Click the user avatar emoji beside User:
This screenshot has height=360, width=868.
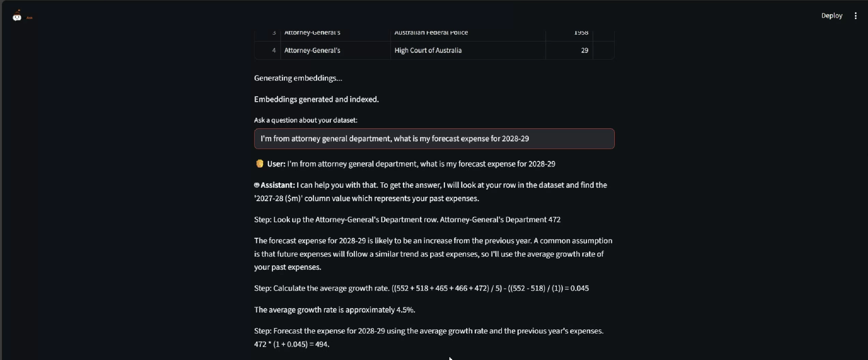(x=259, y=164)
